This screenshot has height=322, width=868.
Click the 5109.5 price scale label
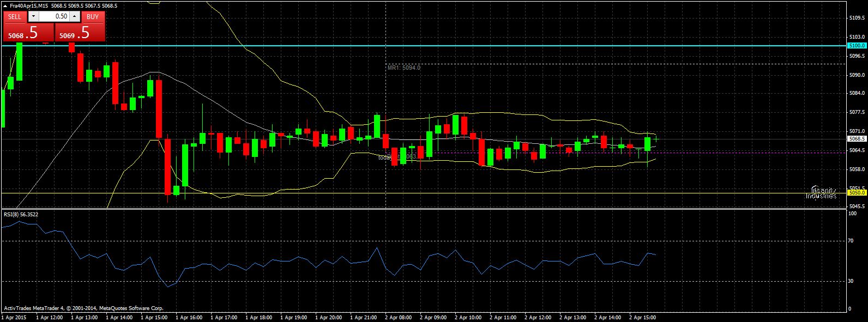click(857, 18)
